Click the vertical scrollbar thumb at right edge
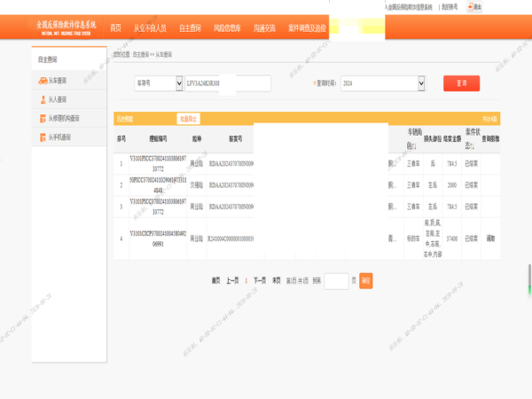The width and height of the screenshot is (532, 399). pos(529,279)
